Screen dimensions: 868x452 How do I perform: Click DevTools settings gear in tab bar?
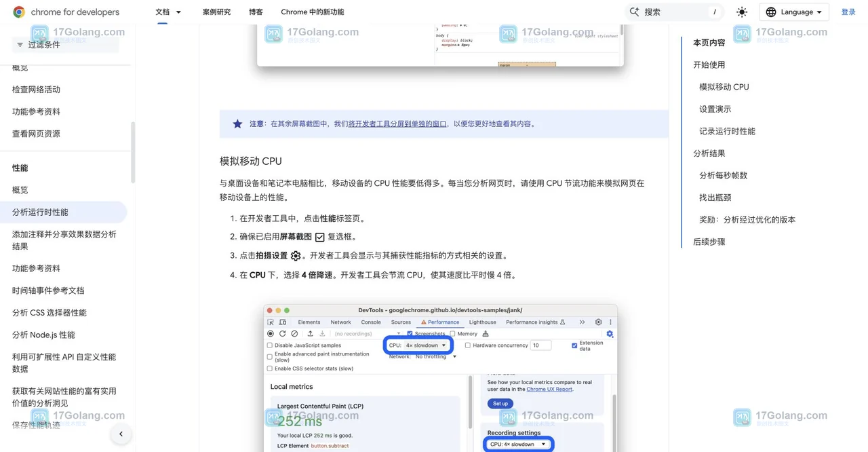(598, 322)
